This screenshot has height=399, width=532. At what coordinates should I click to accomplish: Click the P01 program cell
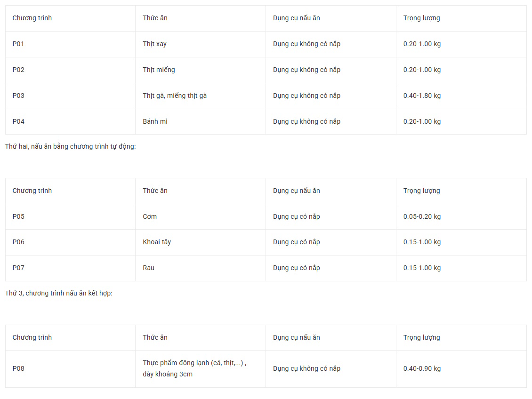[x=18, y=44]
